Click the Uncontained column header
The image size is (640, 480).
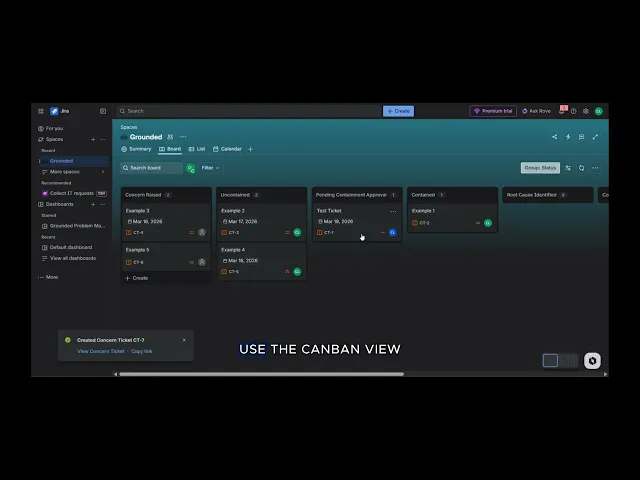262,195
